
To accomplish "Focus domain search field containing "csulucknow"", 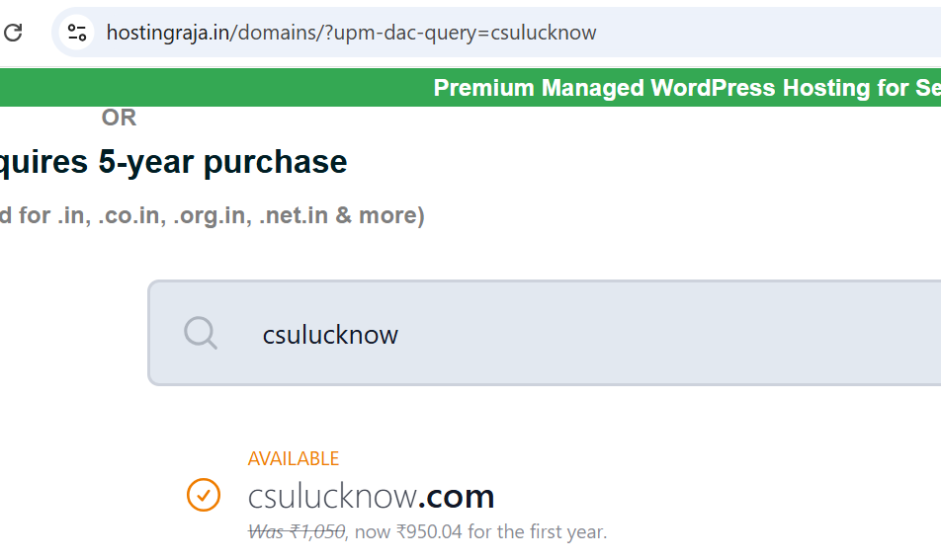I will click(330, 335).
